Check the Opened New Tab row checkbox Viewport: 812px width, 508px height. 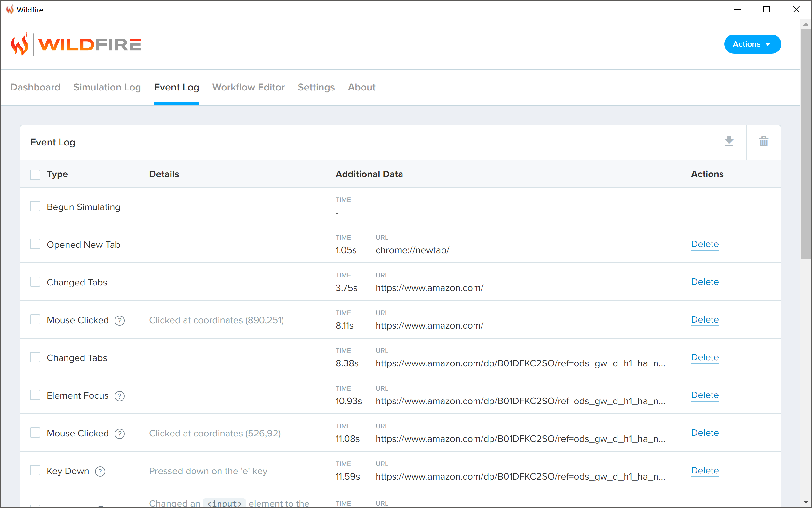click(35, 244)
